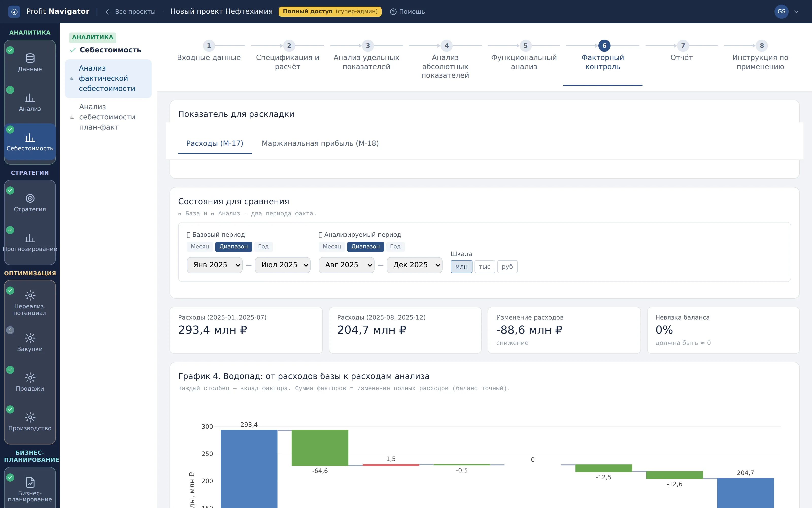Image resolution: width=812 pixels, height=508 pixels.
Task: Open the Производство gear icon
Action: point(30,417)
